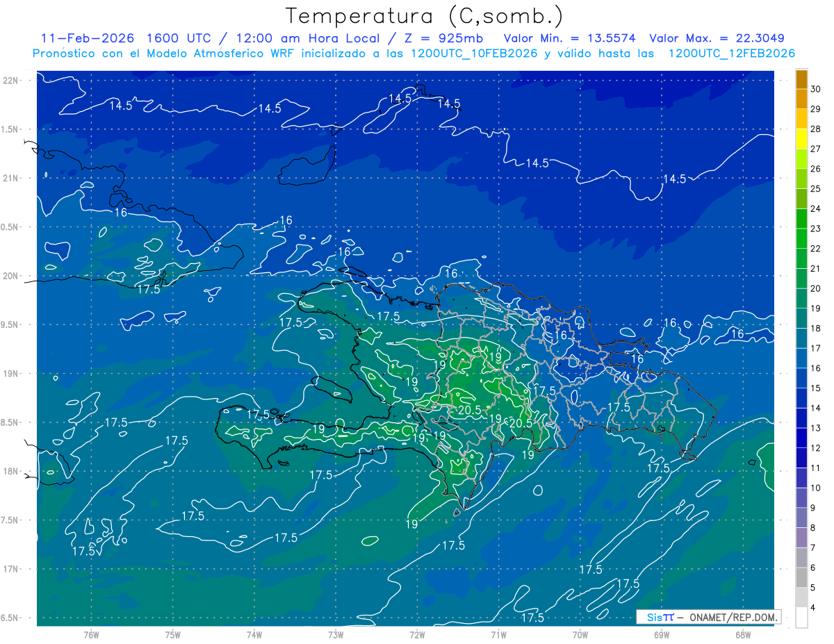Click the "22N" latitude axis label

pos(11,81)
